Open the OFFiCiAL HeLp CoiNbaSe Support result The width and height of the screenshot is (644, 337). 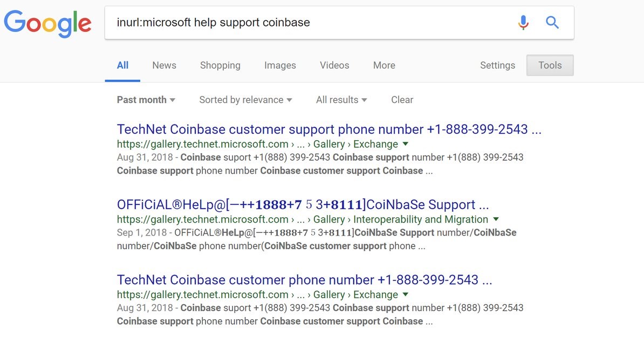pyautogui.click(x=303, y=205)
